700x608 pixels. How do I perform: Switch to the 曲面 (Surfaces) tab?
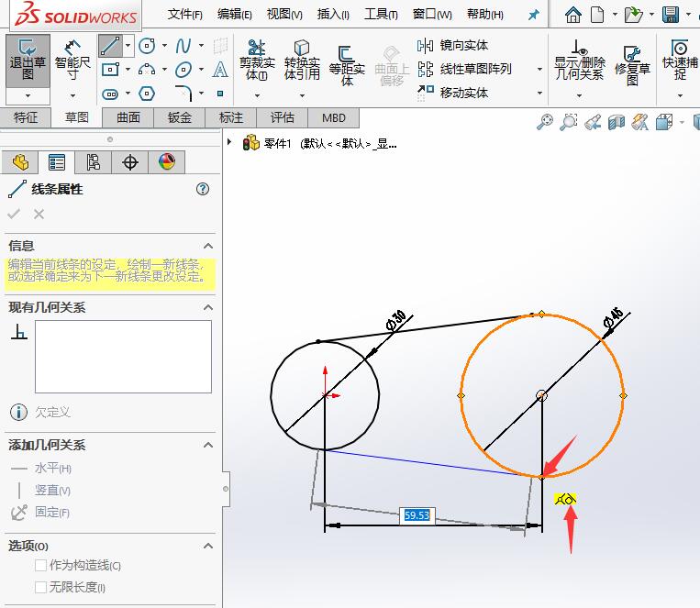128,117
